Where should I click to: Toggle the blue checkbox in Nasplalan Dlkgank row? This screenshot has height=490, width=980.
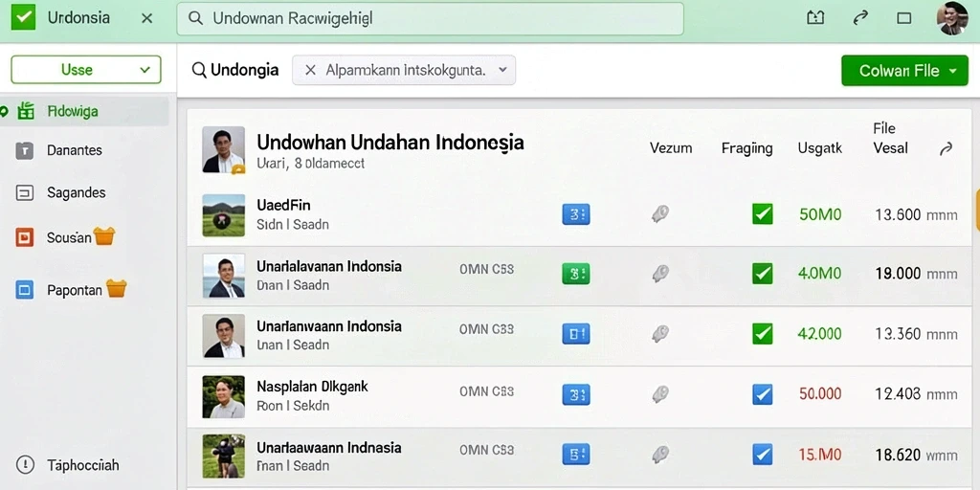[x=762, y=393]
